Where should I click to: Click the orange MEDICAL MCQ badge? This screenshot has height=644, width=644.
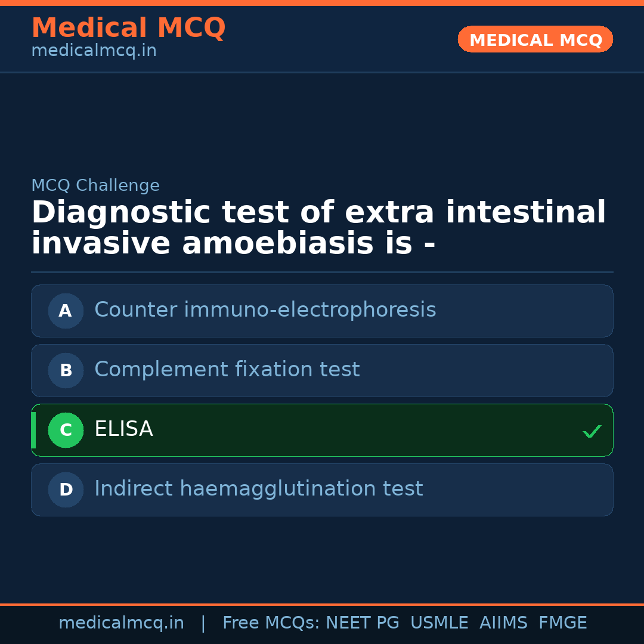tap(535, 39)
